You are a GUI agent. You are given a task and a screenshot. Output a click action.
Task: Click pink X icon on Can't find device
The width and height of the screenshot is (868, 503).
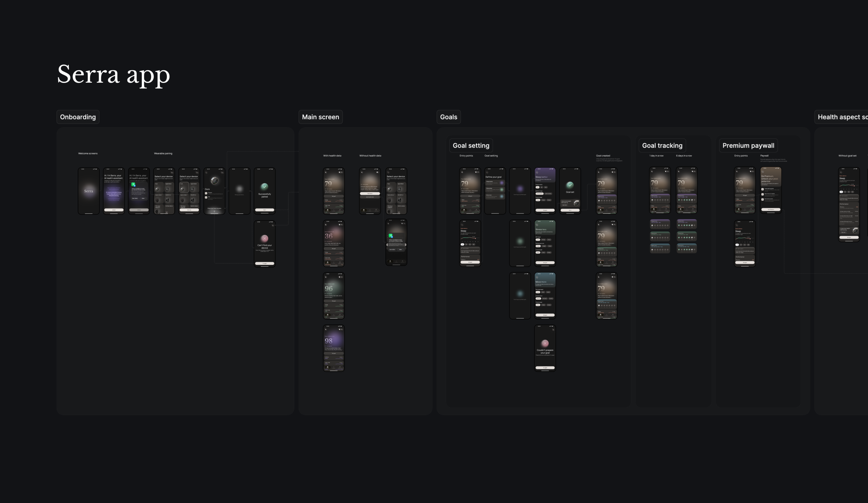(x=265, y=238)
